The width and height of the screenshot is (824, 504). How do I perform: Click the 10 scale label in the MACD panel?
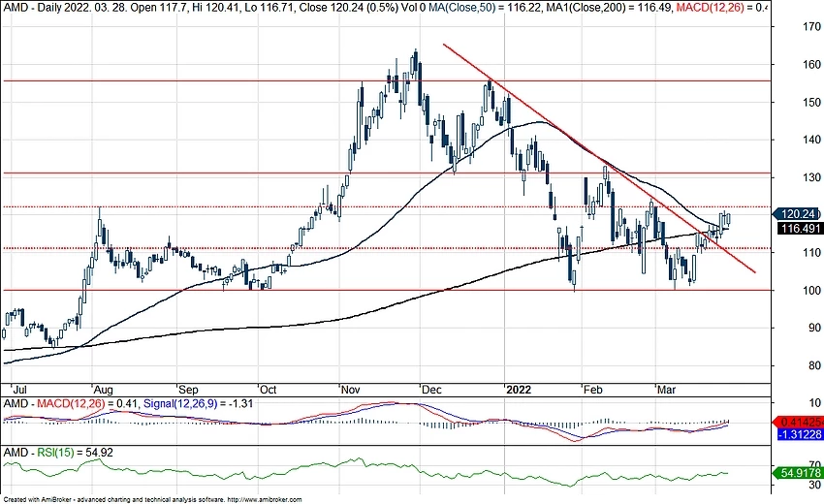coord(814,403)
